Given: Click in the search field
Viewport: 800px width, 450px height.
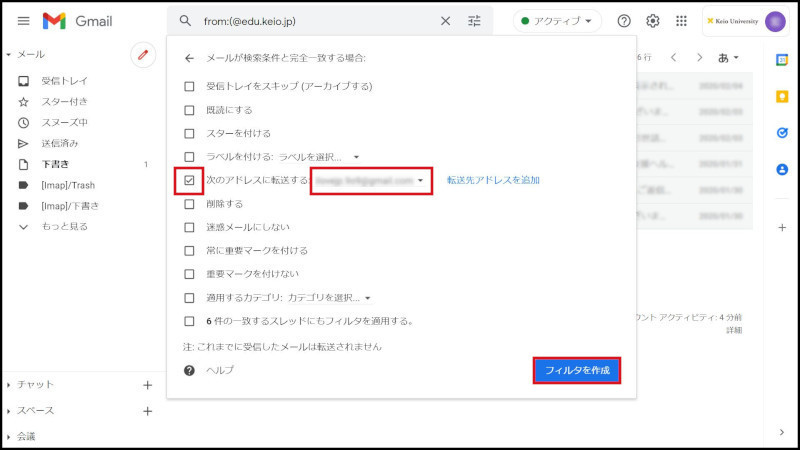Looking at the screenshot, I should [310, 21].
